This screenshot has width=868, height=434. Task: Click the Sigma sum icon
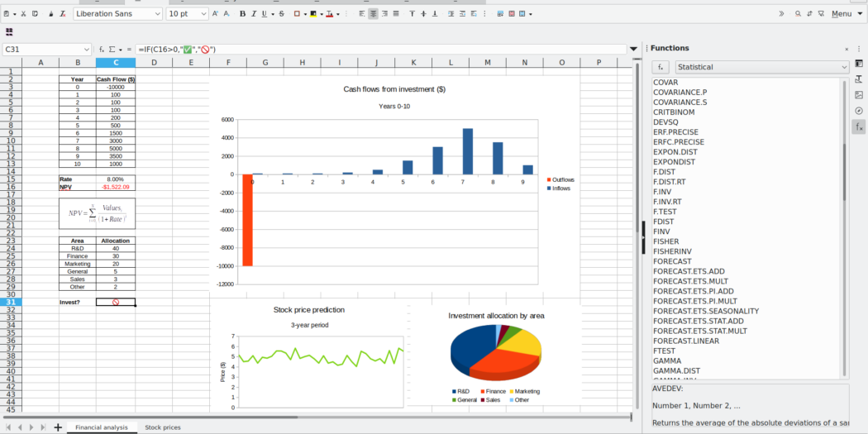point(112,50)
